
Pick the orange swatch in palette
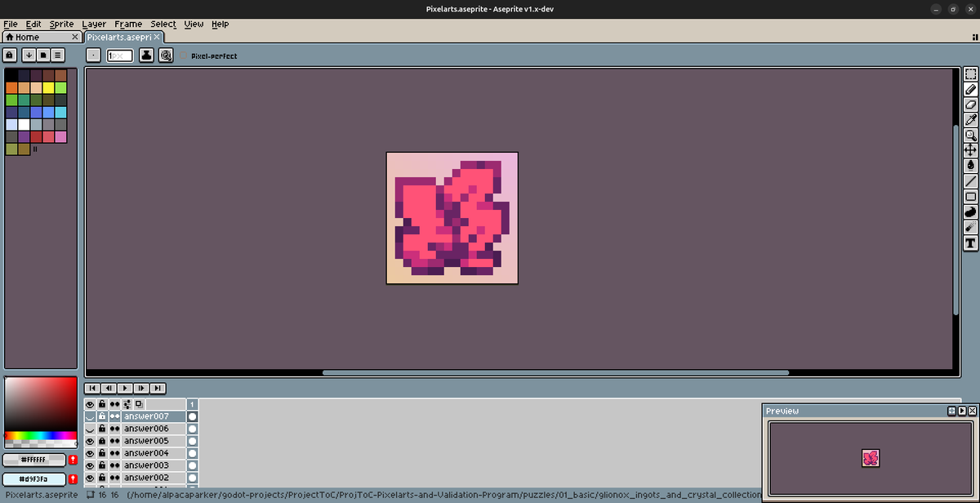pos(11,87)
